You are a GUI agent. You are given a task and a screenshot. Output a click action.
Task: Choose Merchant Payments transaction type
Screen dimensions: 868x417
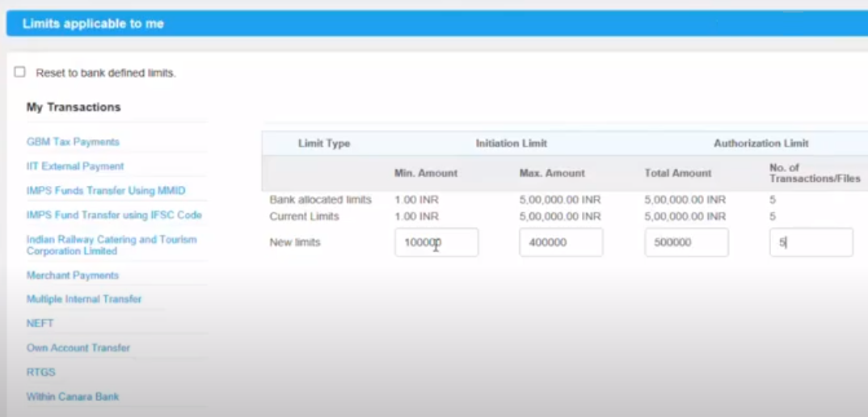tap(73, 276)
